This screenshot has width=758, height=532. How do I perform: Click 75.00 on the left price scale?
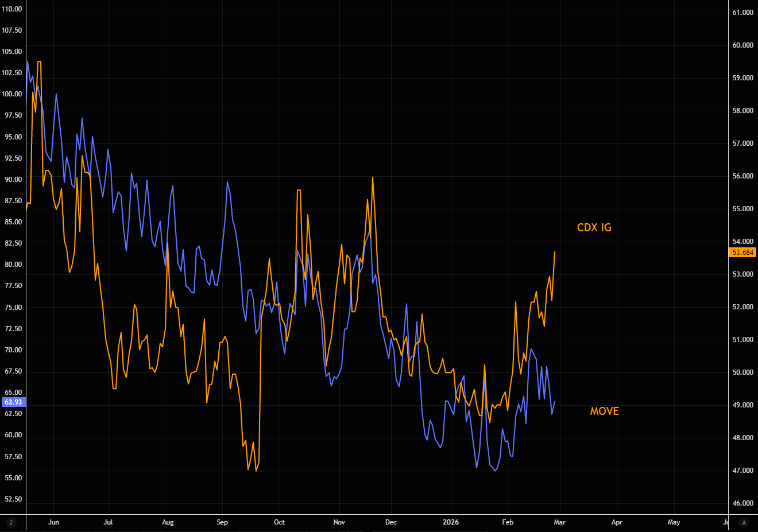pos(13,308)
